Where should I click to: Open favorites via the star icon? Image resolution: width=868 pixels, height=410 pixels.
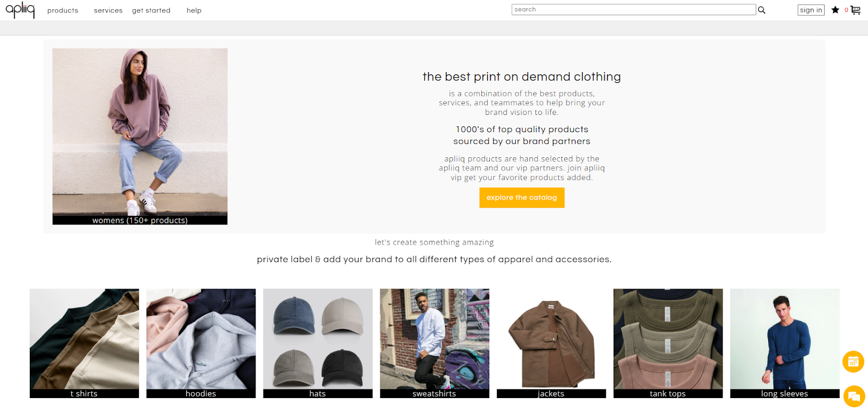click(x=835, y=9)
